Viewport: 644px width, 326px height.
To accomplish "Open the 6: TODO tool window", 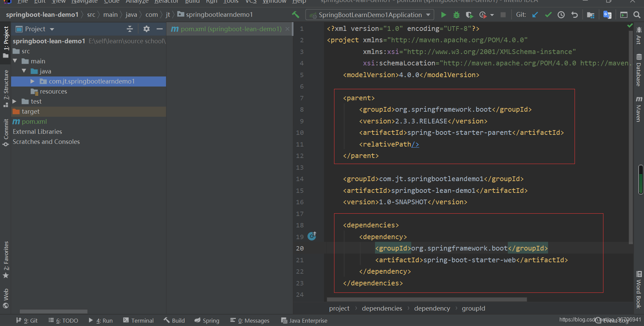I will pos(63,321).
